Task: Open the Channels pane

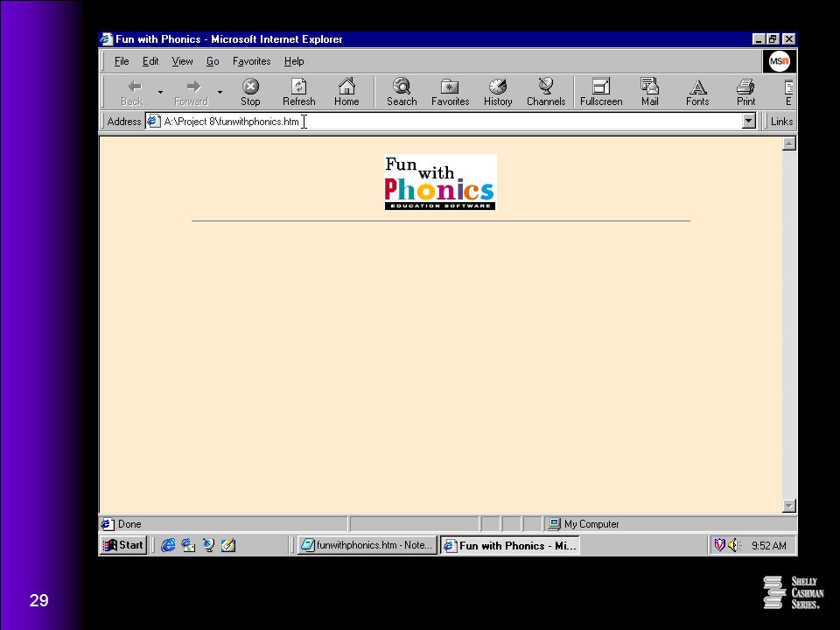Action: tap(546, 93)
